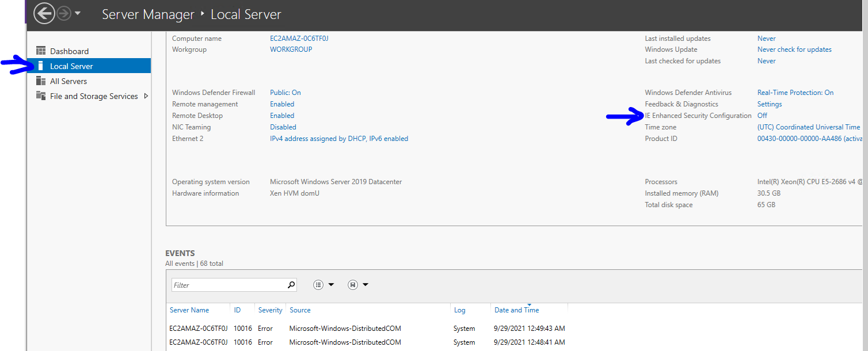Sort events by Date and Time column

tap(517, 310)
